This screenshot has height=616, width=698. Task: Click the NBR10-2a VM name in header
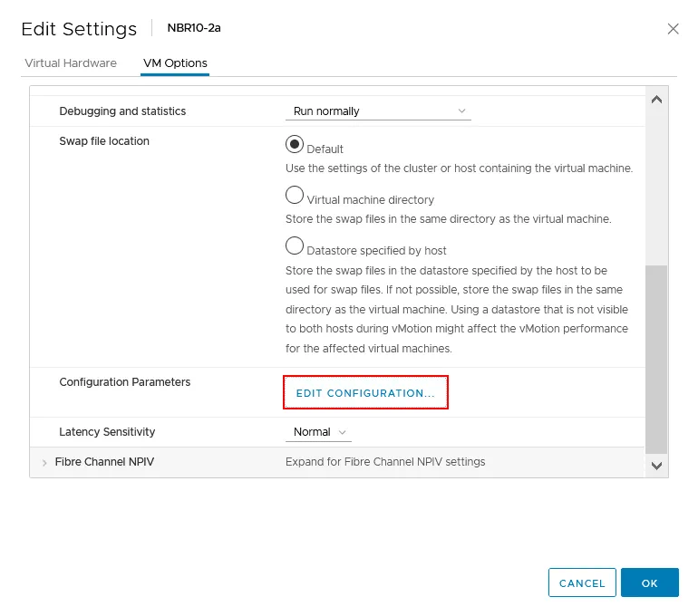tap(194, 28)
